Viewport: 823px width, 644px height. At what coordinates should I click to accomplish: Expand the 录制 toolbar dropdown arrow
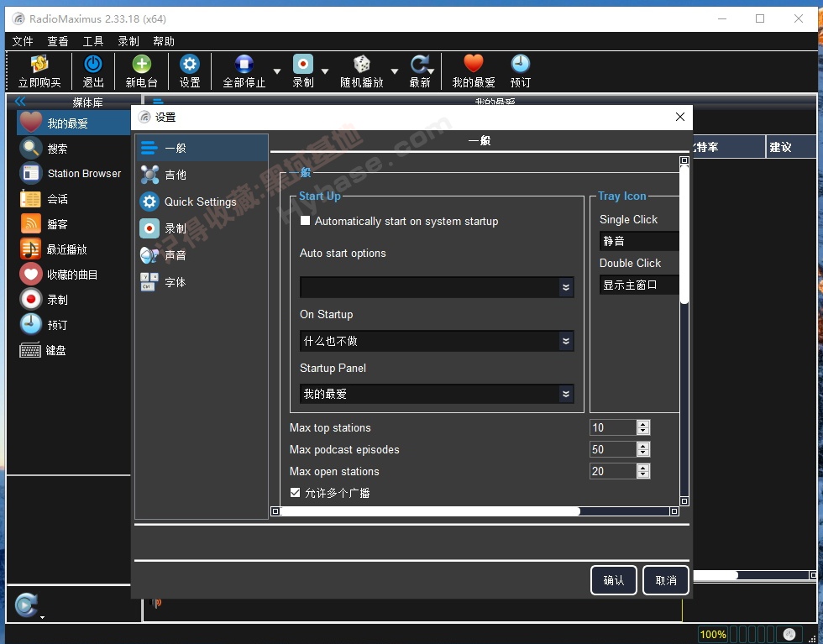tap(325, 71)
